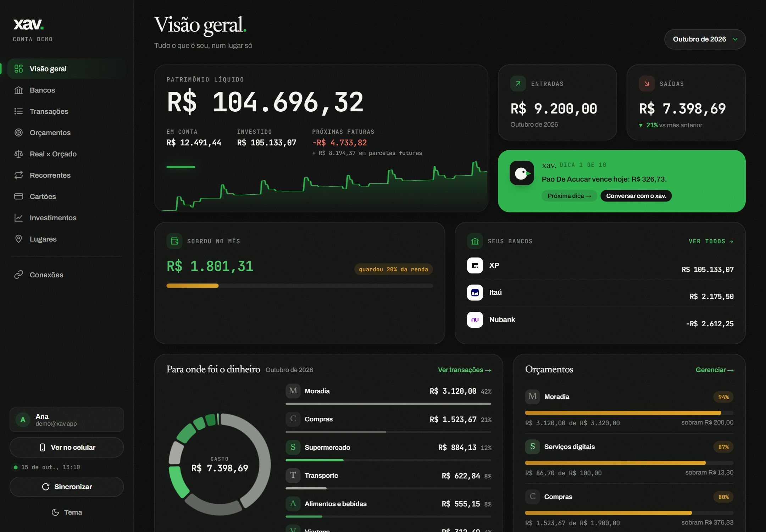766x532 pixels.
Task: Click the Gerenciar budgets link
Action: 715,370
